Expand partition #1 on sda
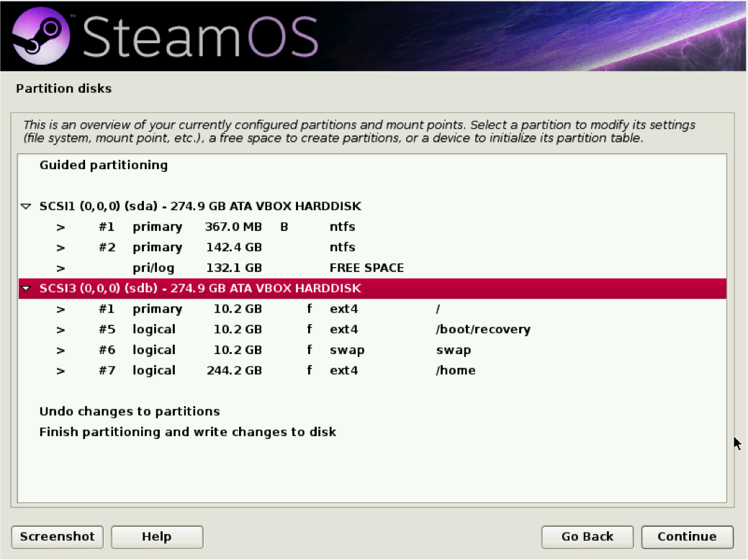 [x=60, y=227]
